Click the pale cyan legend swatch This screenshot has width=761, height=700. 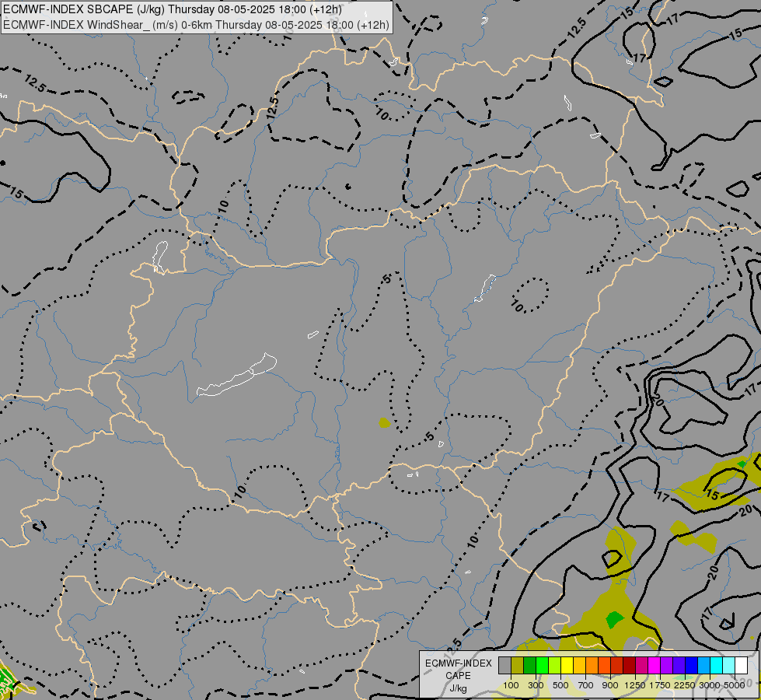pyautogui.click(x=729, y=665)
